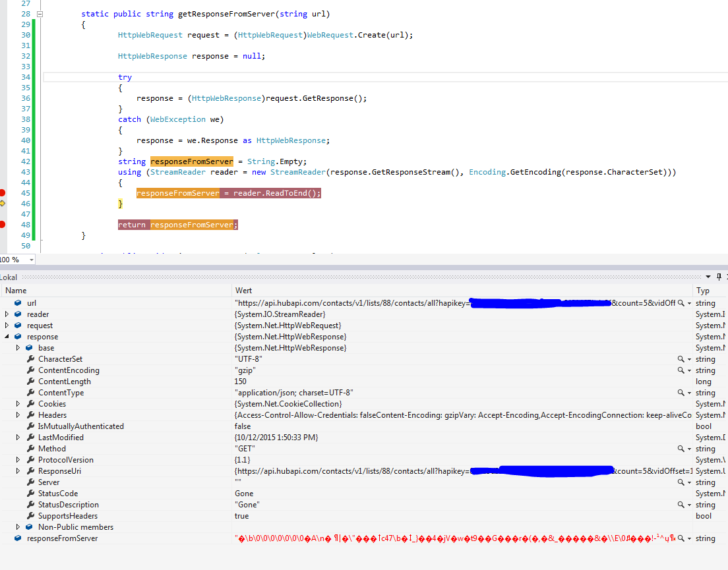Screen dimensions: 728x570
Task: Expand the reader variable row
Action: (x=7, y=314)
